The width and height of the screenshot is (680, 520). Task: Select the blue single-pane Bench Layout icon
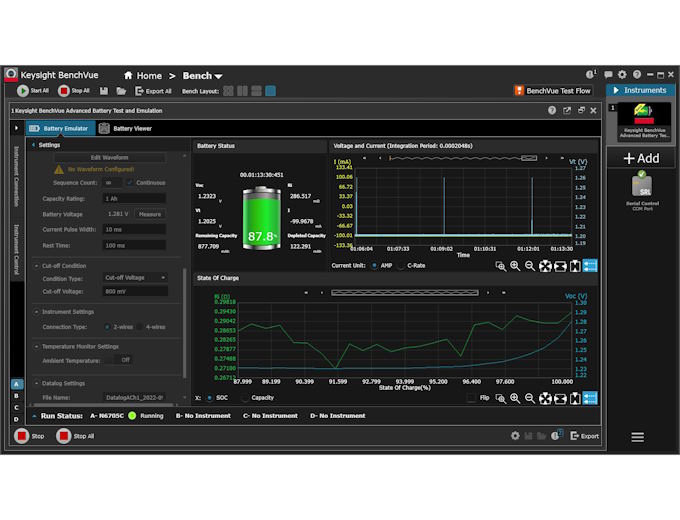pyautogui.click(x=271, y=91)
